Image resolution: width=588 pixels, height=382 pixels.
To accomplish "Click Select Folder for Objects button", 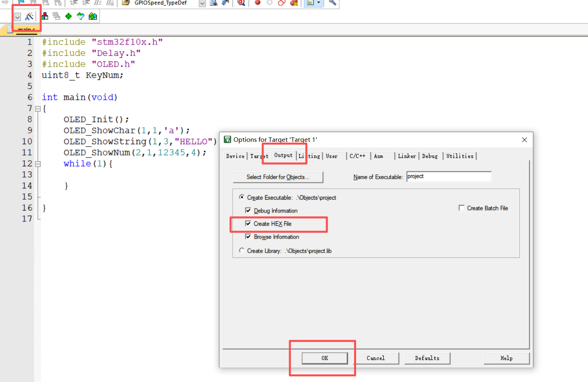I will [278, 177].
